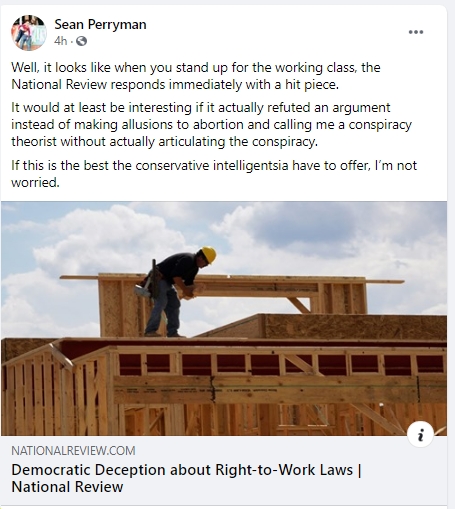455x509 pixels.
Task: Open Sean Perryman's profile picture
Action: pyautogui.click(x=29, y=33)
